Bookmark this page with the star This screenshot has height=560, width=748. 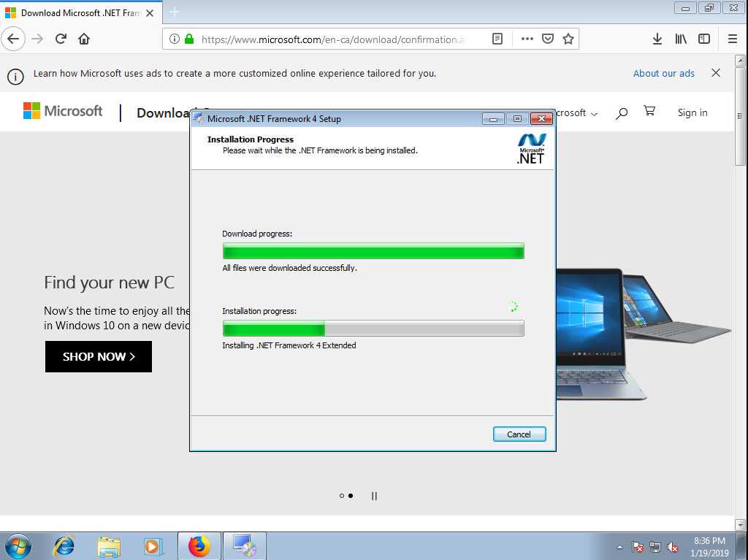(x=568, y=39)
